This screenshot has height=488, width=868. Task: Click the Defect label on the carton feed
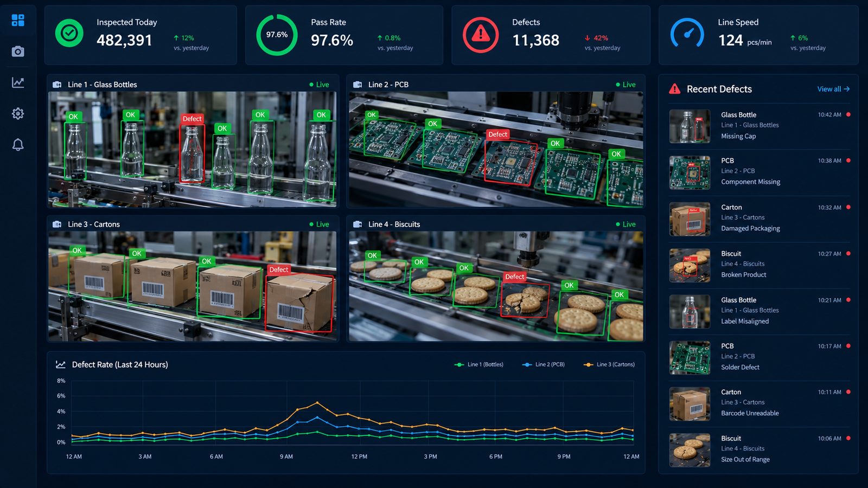(279, 269)
